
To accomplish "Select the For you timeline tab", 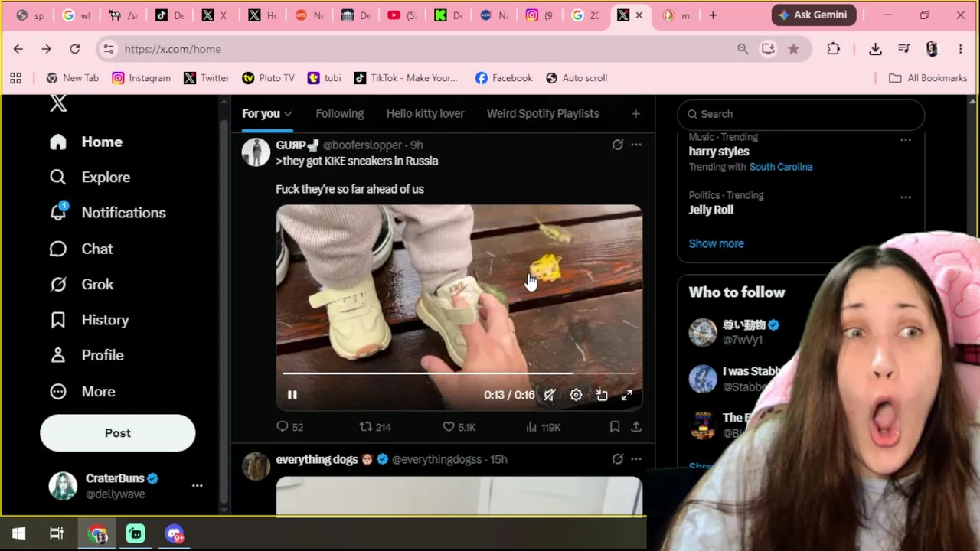I will tap(261, 114).
